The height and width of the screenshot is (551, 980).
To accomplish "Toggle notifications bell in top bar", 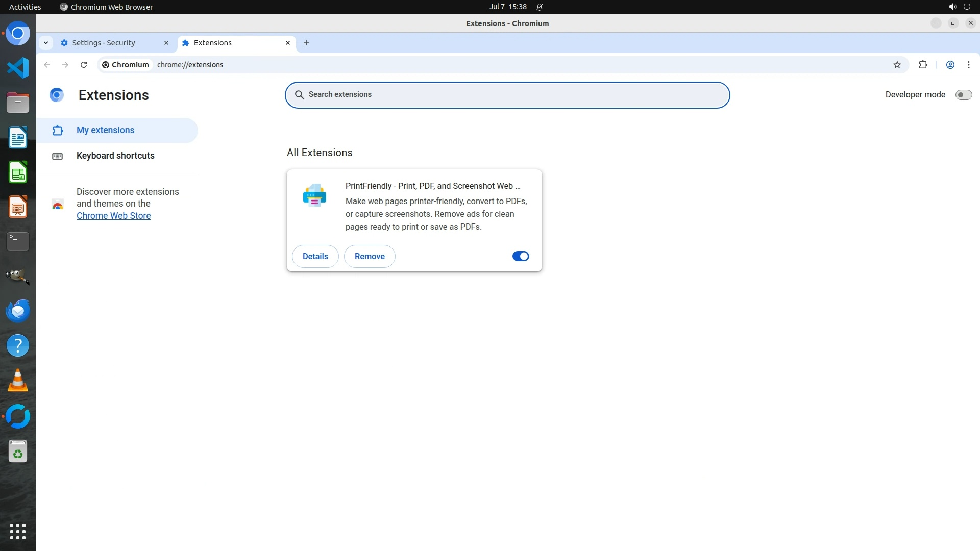I will pos(540,7).
